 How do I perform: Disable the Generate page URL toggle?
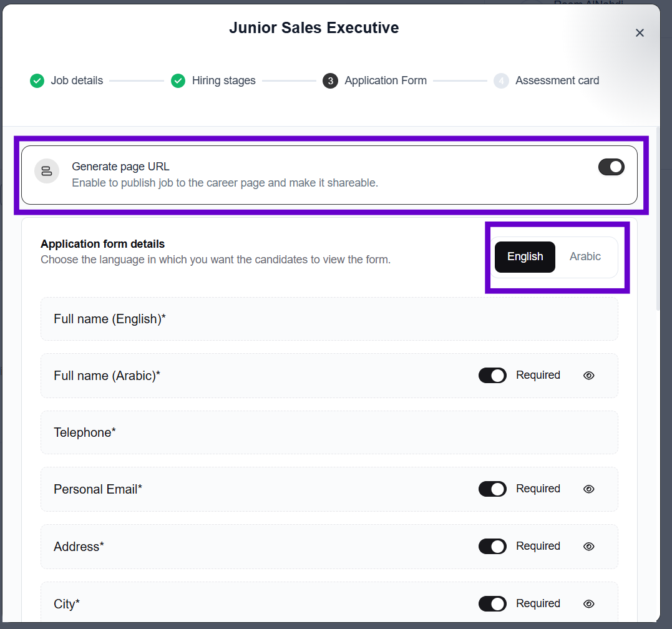(x=611, y=167)
